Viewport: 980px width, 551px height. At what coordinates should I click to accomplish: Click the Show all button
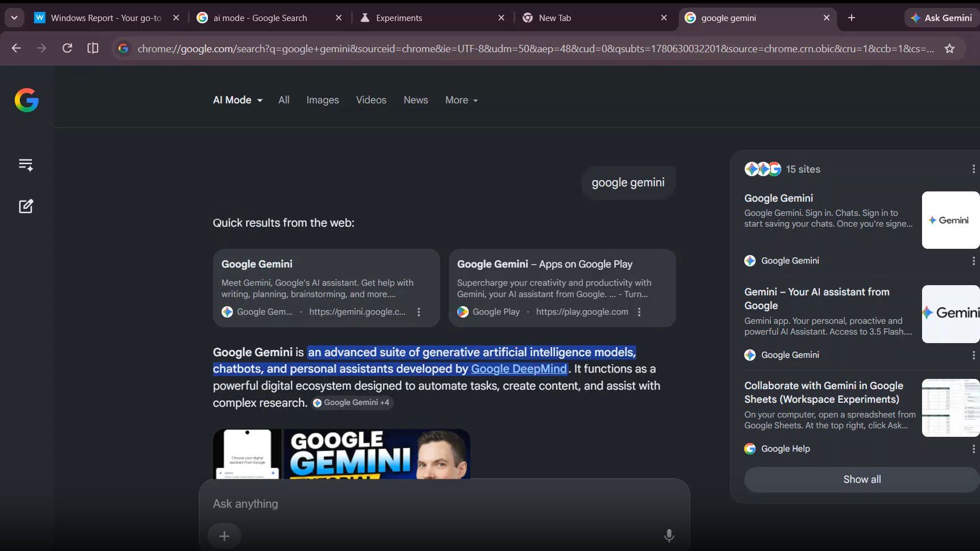(862, 479)
